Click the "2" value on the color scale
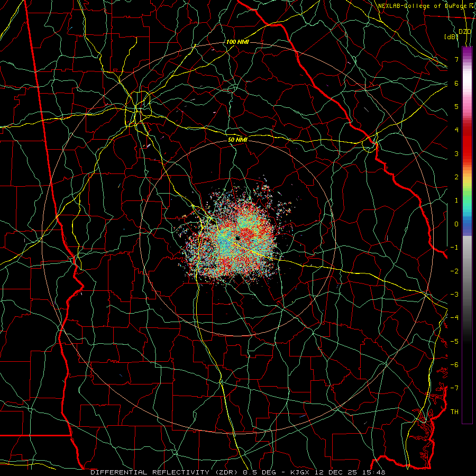Image resolution: width=476 pixels, height=476 pixels. [456, 177]
